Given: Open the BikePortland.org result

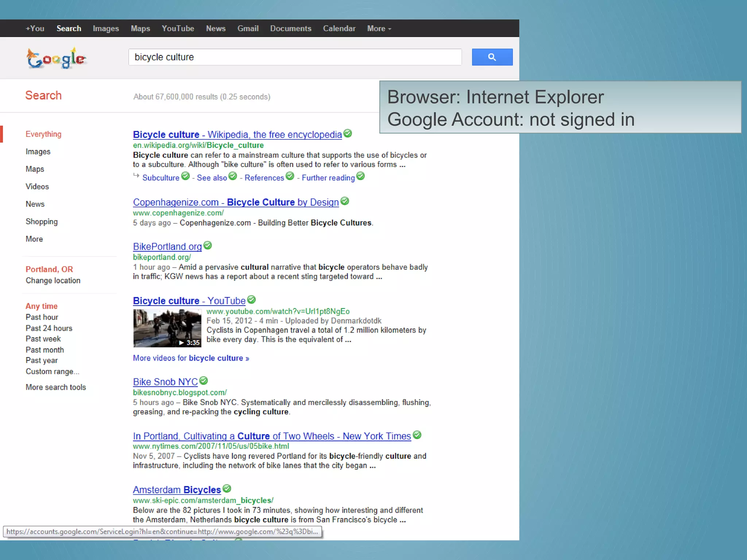Looking at the screenshot, I should coord(167,246).
